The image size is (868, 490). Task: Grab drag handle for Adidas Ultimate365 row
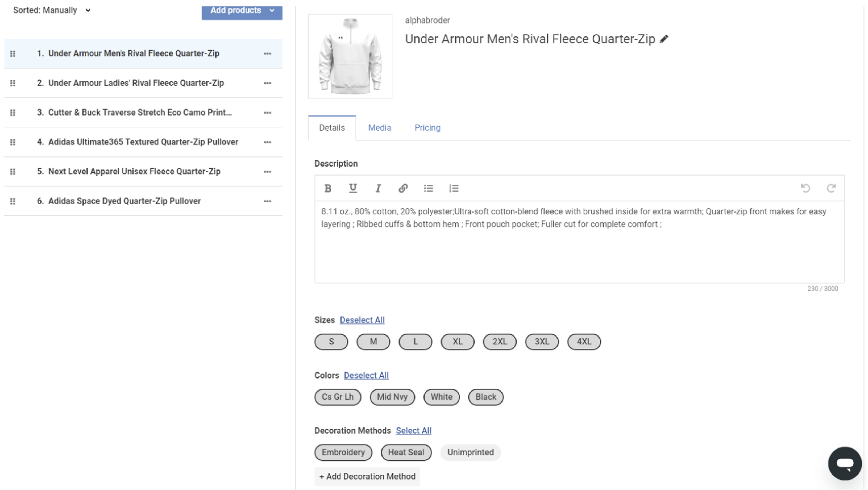13,142
